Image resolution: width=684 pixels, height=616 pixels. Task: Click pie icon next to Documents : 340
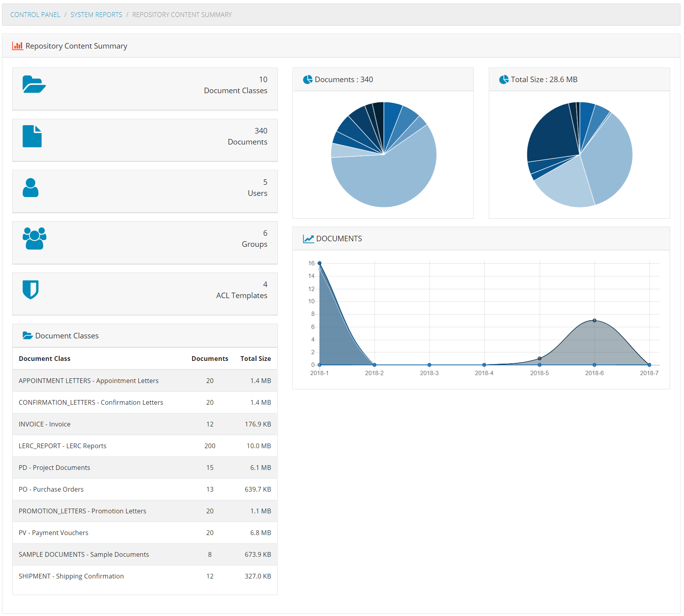tap(307, 79)
